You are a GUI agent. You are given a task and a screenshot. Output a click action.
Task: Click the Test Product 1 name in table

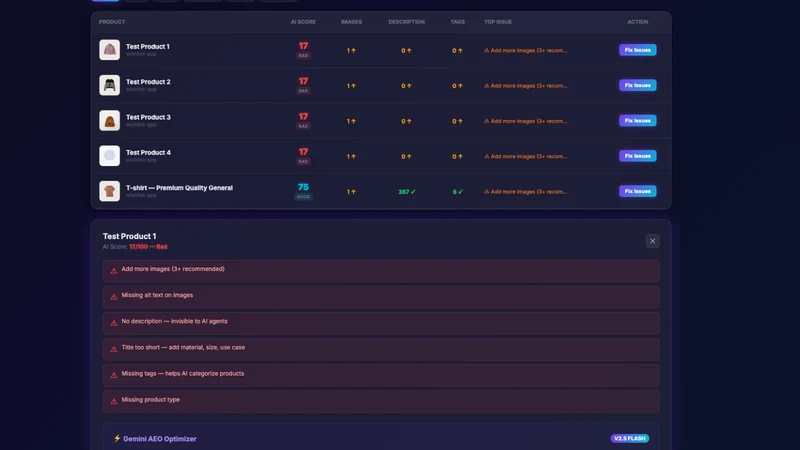click(x=147, y=46)
